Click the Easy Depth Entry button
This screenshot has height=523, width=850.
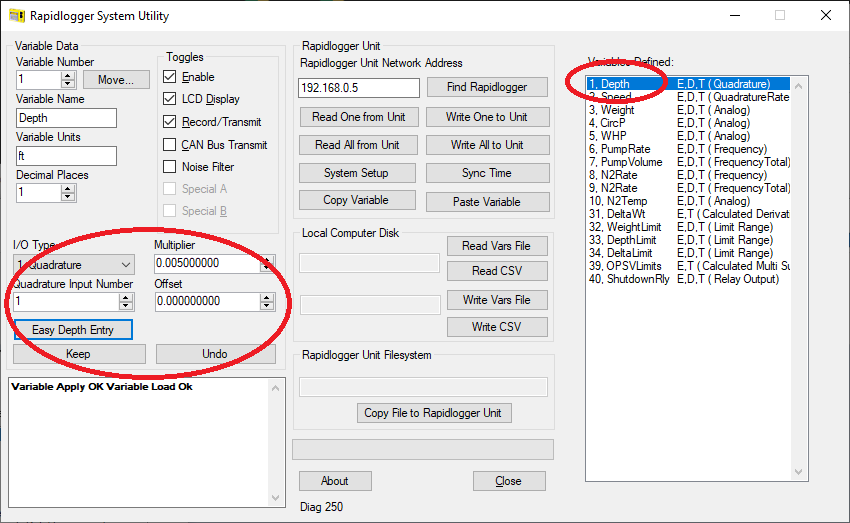[73, 330]
